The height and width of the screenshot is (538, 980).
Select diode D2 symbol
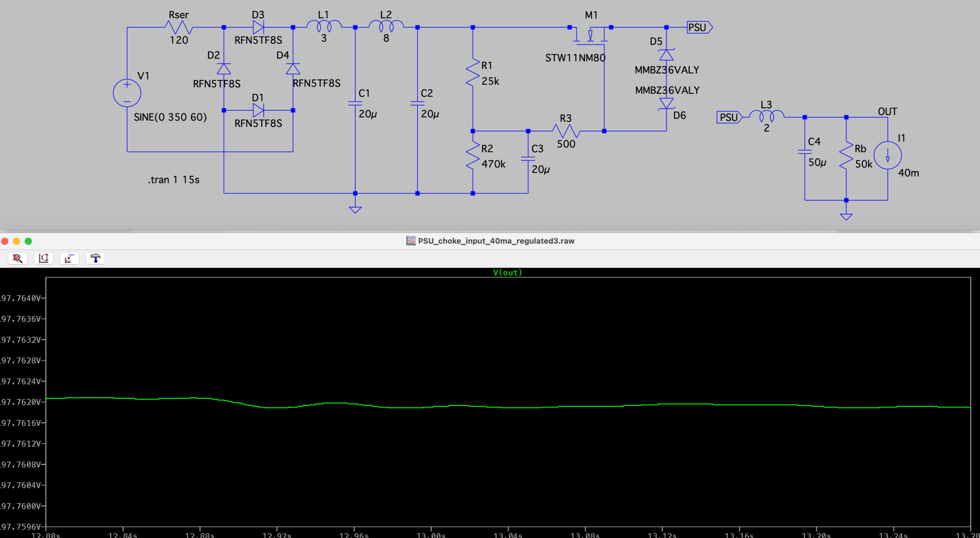[x=223, y=68]
